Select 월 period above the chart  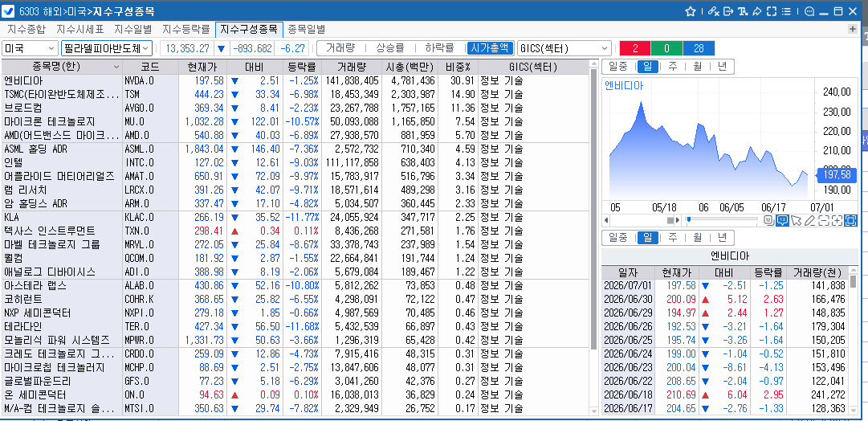(698, 67)
